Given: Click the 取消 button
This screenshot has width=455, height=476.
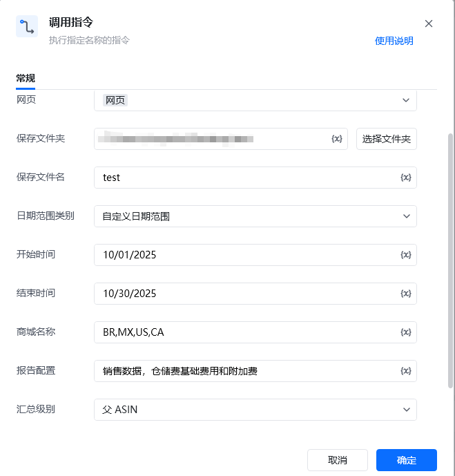Looking at the screenshot, I should pyautogui.click(x=338, y=460).
